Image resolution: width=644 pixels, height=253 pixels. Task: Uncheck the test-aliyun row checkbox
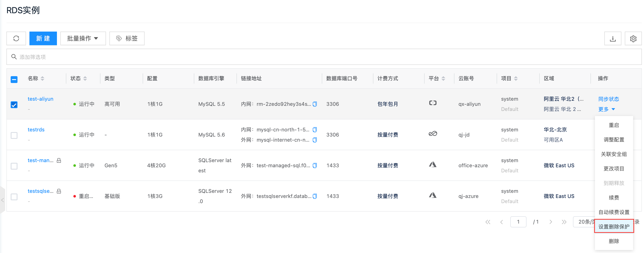[14, 105]
